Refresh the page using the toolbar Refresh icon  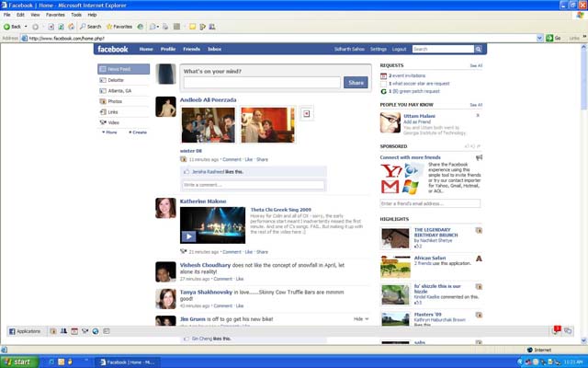pyautogui.click(x=61, y=27)
